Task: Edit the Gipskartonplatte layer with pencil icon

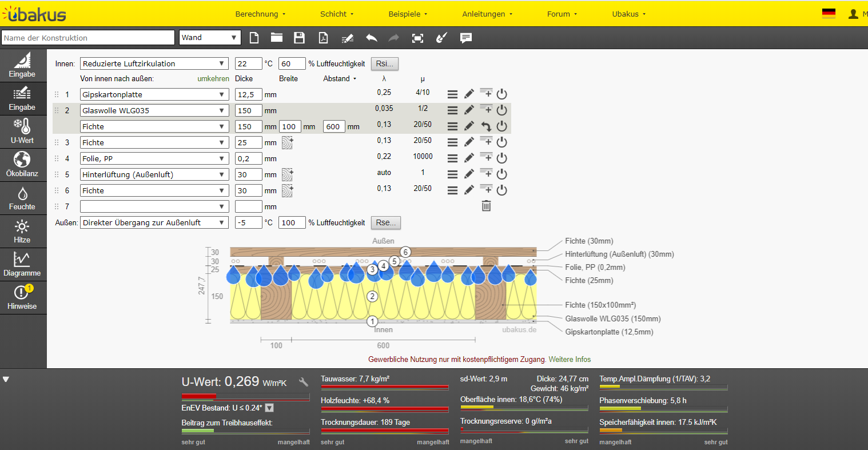Action: coord(469,94)
